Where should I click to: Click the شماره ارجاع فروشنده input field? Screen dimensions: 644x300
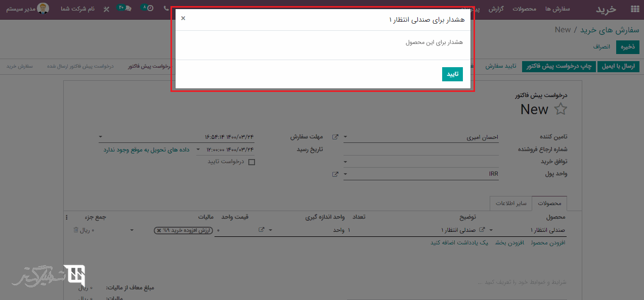tap(421, 149)
